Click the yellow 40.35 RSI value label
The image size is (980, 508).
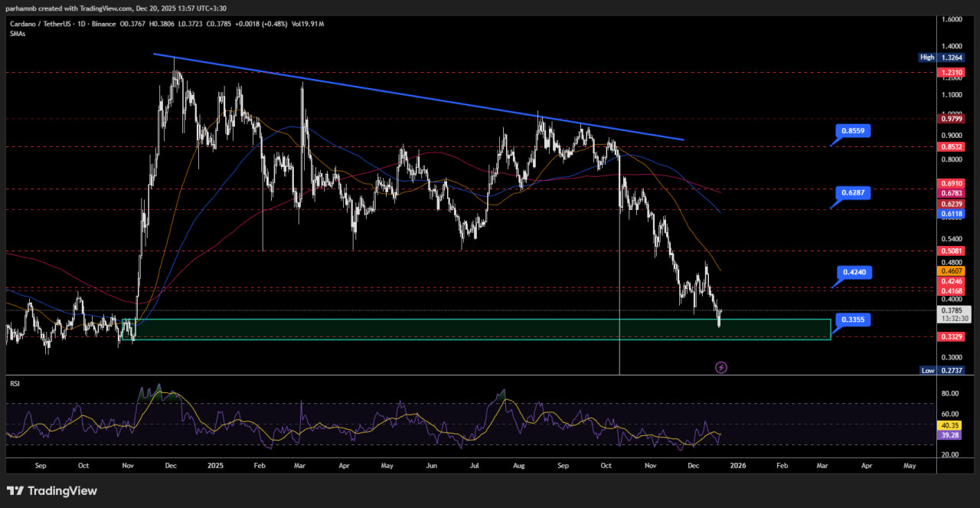[x=951, y=425]
